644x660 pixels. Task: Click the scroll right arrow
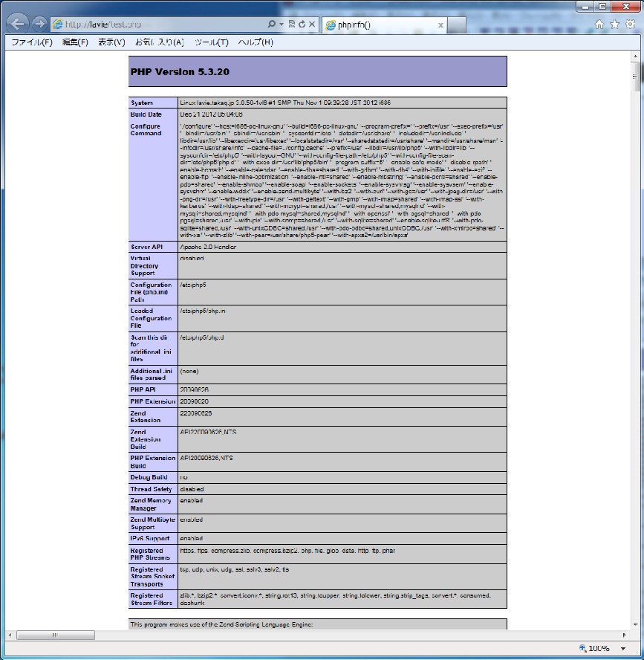(624, 635)
